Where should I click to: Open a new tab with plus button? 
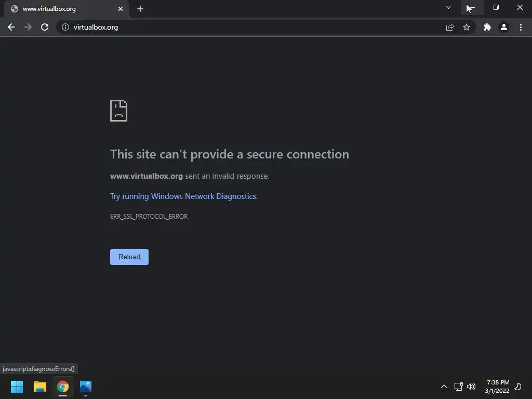(x=140, y=9)
